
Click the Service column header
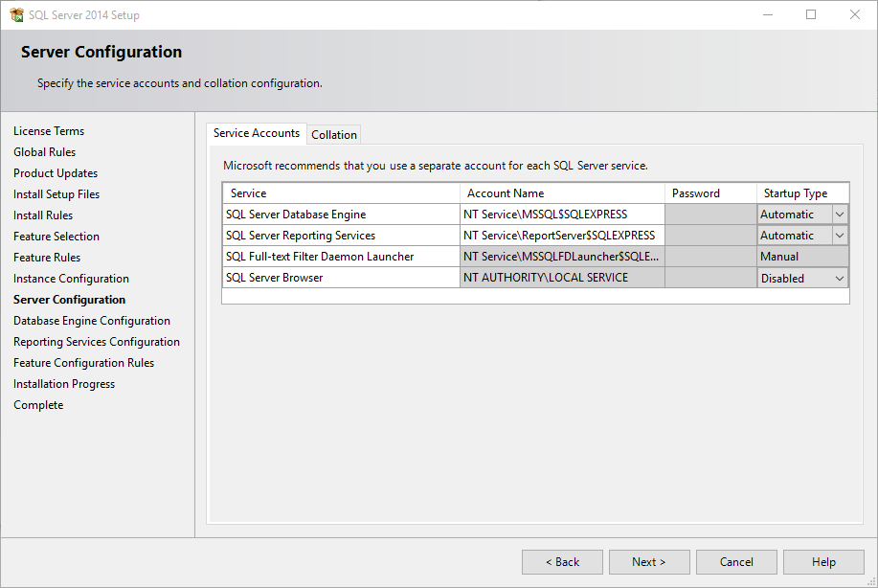[341, 193]
